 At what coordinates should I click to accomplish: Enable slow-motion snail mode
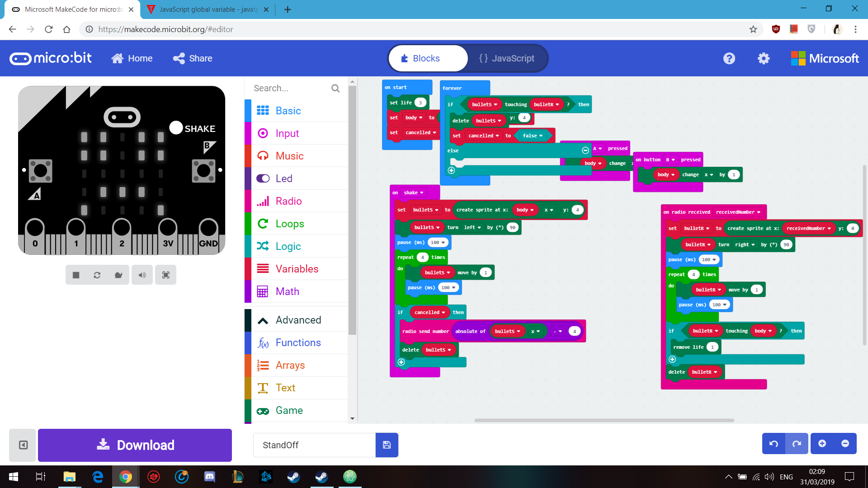click(118, 275)
